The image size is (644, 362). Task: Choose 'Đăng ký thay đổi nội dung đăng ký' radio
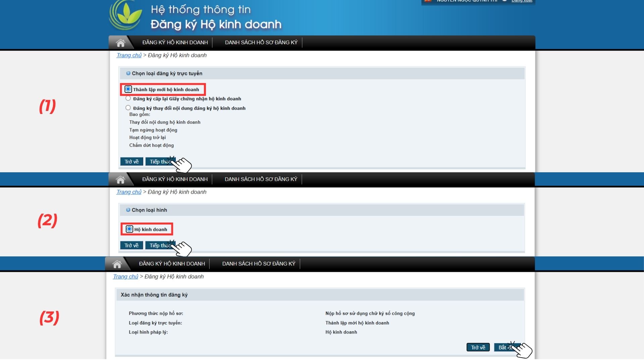coord(128,108)
